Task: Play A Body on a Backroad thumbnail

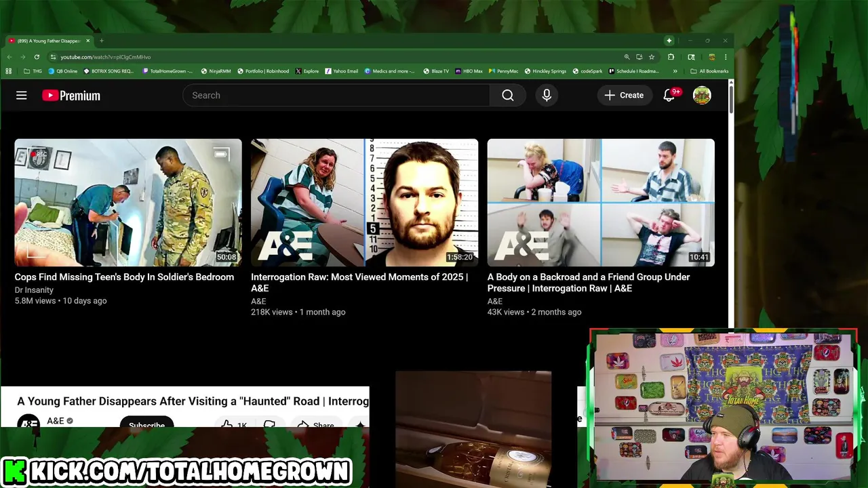Action: 601,203
